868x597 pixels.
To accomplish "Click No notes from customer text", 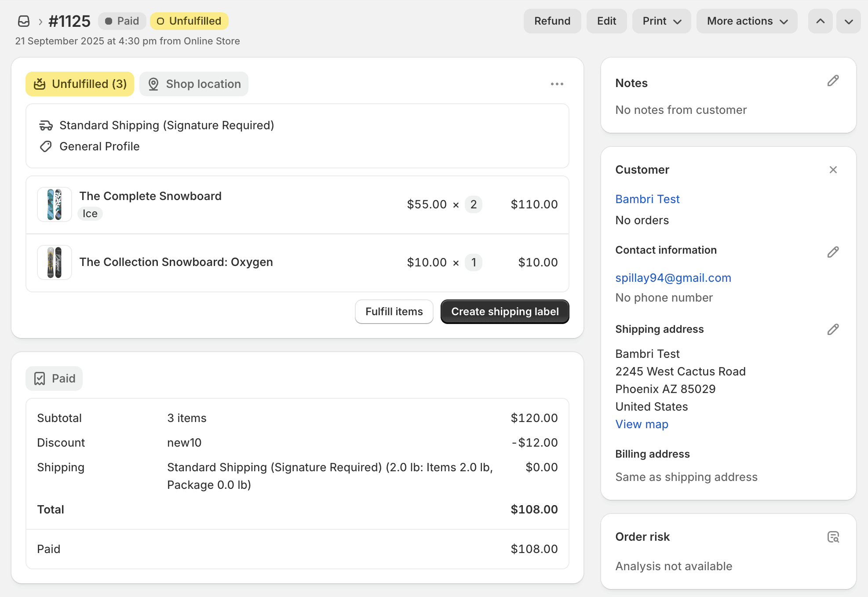I will click(681, 110).
